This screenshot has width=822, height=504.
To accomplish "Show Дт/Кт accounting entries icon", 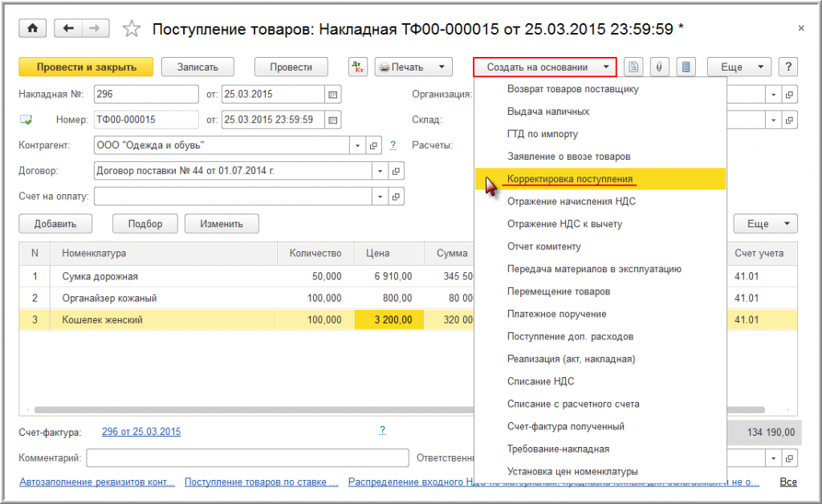I will point(358,67).
